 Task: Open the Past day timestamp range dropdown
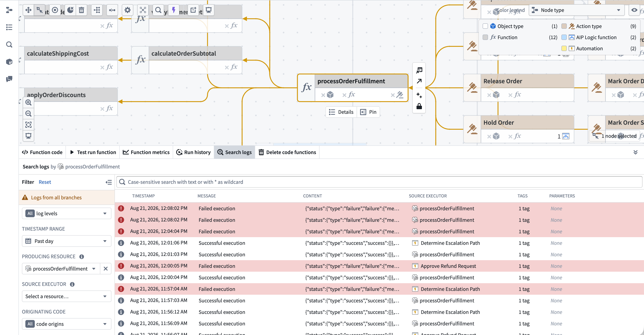[x=66, y=241]
